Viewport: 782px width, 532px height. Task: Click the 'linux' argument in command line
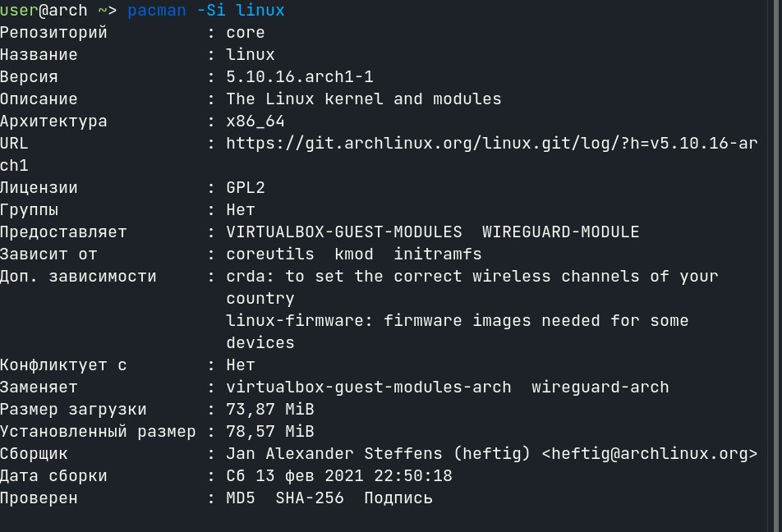point(260,10)
